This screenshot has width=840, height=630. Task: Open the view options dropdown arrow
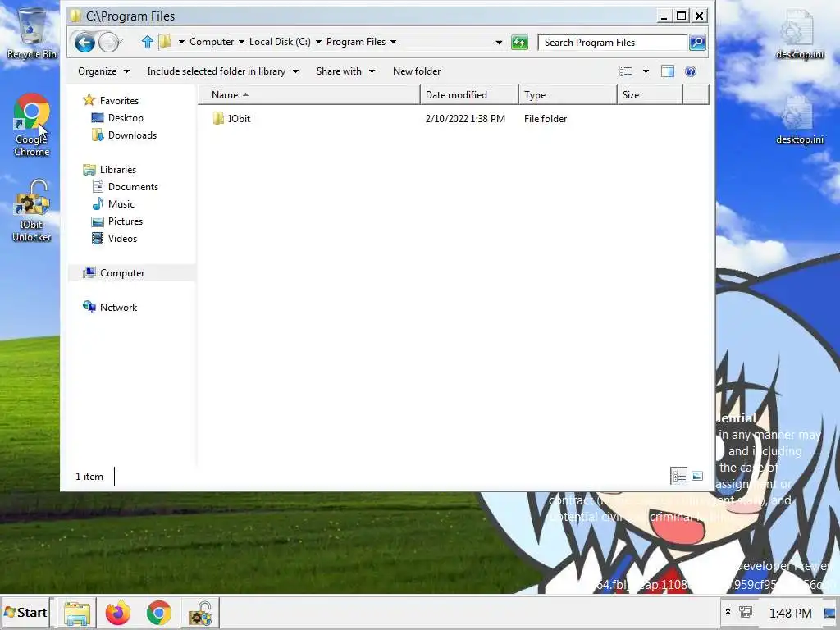click(x=646, y=71)
